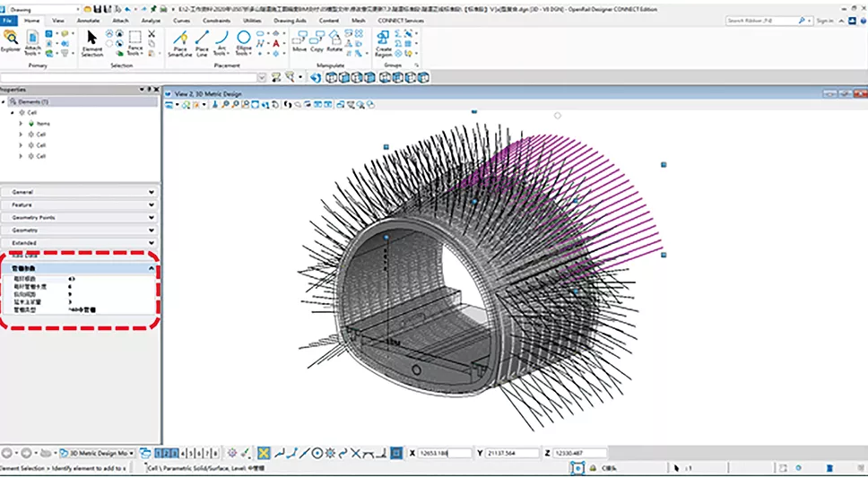
Task: Open the Arc Tools dropdown
Action: [x=221, y=44]
